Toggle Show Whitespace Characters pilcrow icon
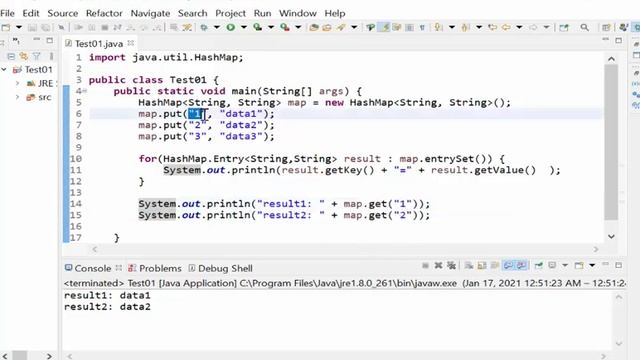640x360 pixels. 422,27
